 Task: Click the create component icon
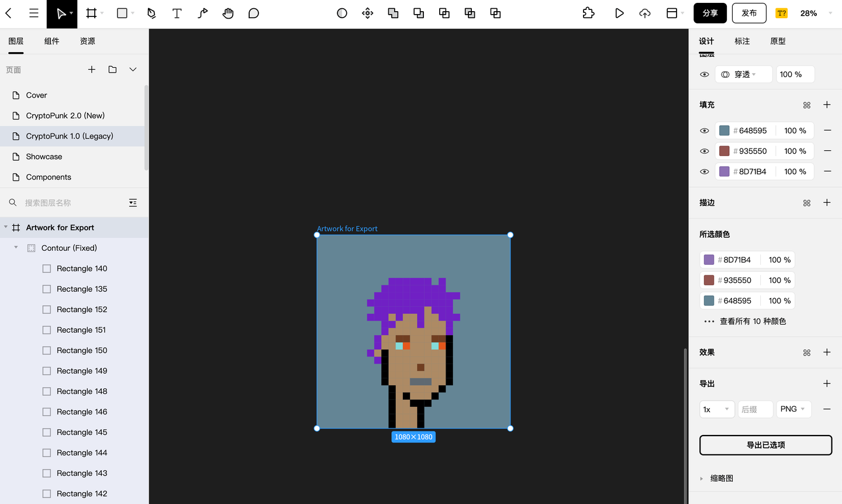click(368, 13)
